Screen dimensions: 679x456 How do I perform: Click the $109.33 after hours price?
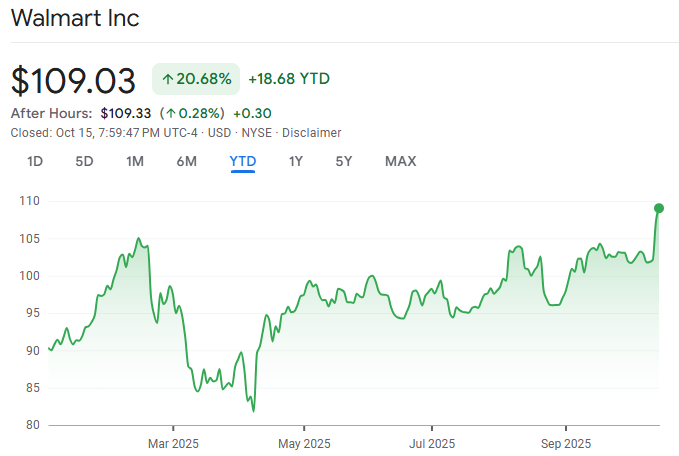coord(126,113)
